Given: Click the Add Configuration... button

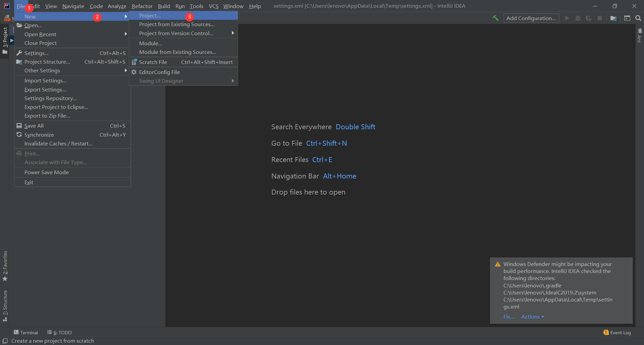Looking at the screenshot, I should (531, 18).
